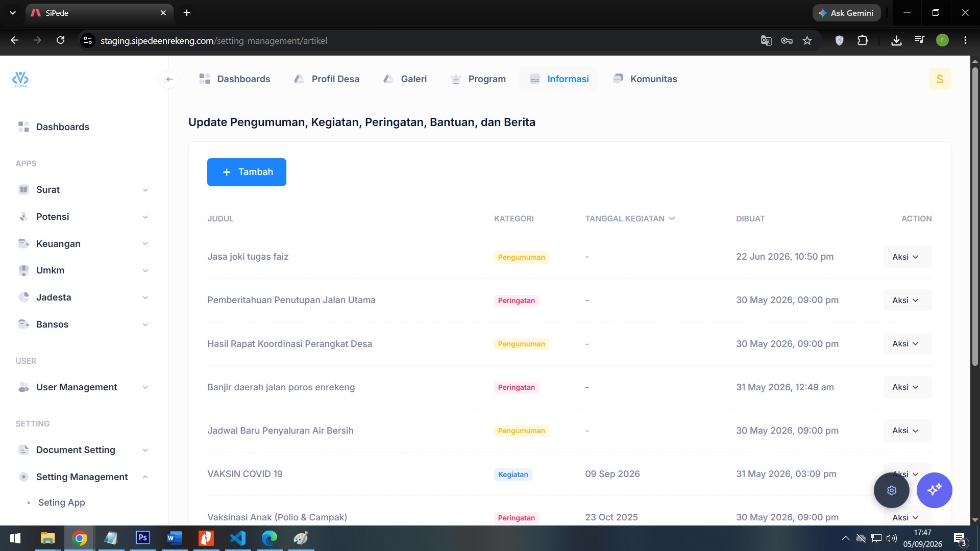Open the Chrome extensions puzzle icon
Screen dimensions: 980x551
point(863,40)
